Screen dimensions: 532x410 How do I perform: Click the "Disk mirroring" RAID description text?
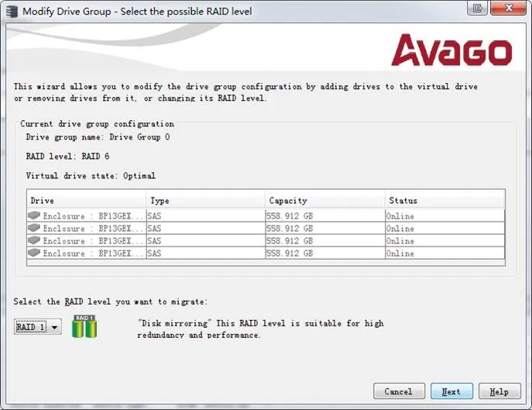[260, 329]
